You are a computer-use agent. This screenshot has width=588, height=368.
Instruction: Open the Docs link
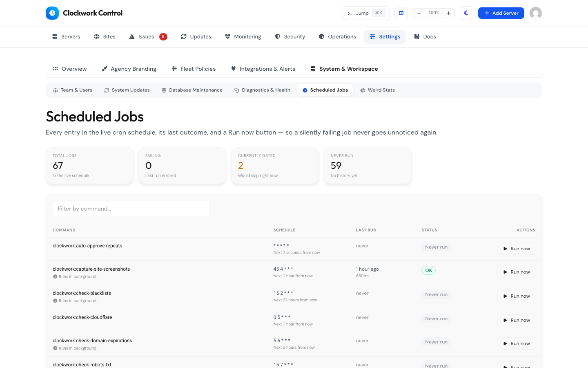pyautogui.click(x=425, y=37)
